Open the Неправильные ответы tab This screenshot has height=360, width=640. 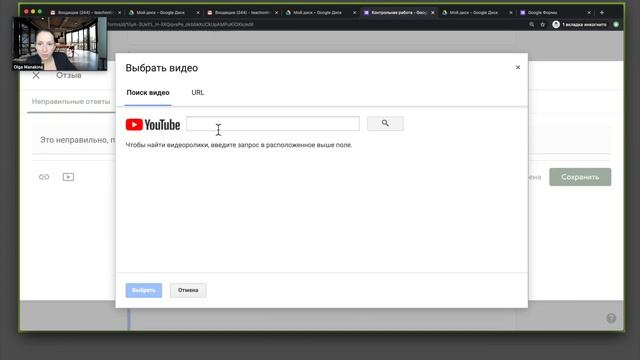pos(71,101)
